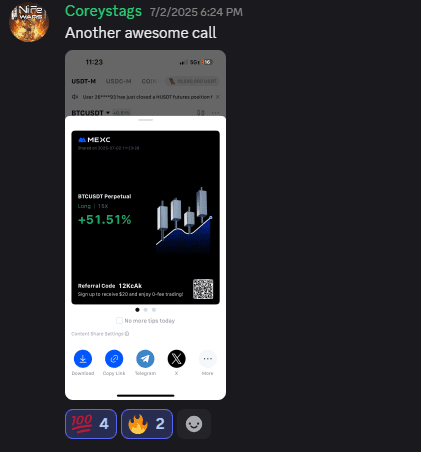Image resolution: width=421 pixels, height=452 pixels.
Task: Select the second carousel page dot
Action: (x=145, y=310)
